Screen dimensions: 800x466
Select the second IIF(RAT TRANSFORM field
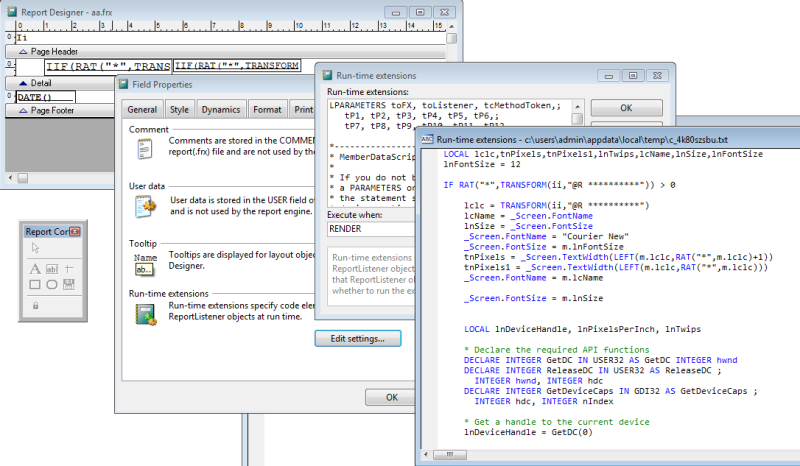click(x=237, y=65)
